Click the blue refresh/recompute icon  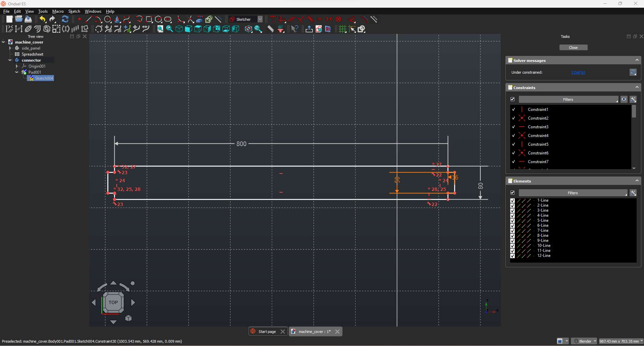(65, 19)
